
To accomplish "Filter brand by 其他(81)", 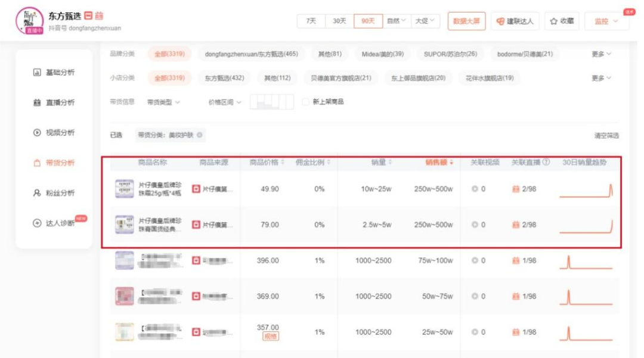I will point(330,54).
